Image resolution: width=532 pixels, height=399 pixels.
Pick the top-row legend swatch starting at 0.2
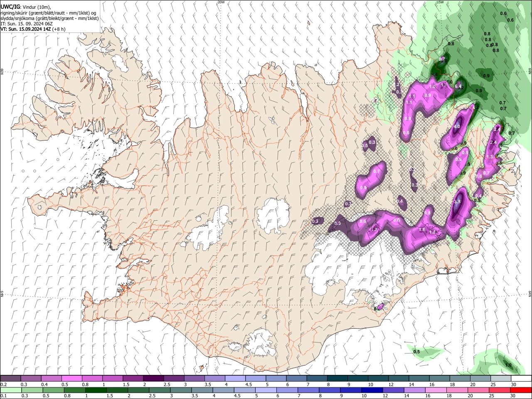tap(11, 378)
